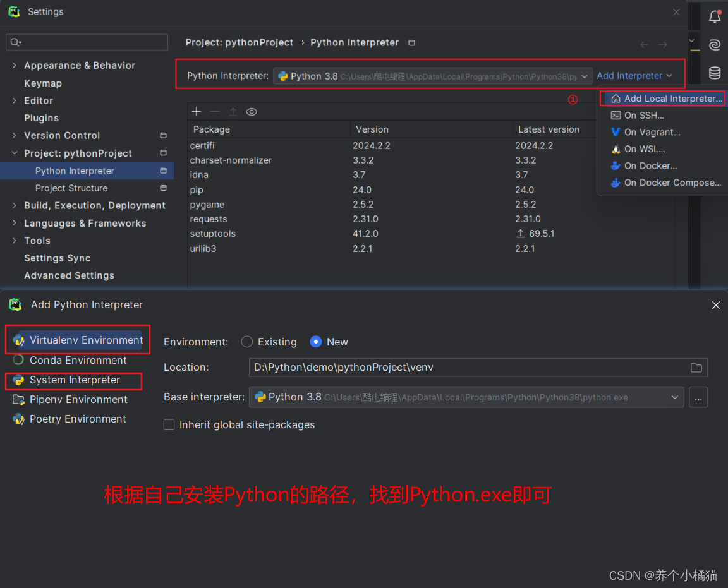Expand Build, Execution, Deployment section

pyautogui.click(x=15, y=205)
